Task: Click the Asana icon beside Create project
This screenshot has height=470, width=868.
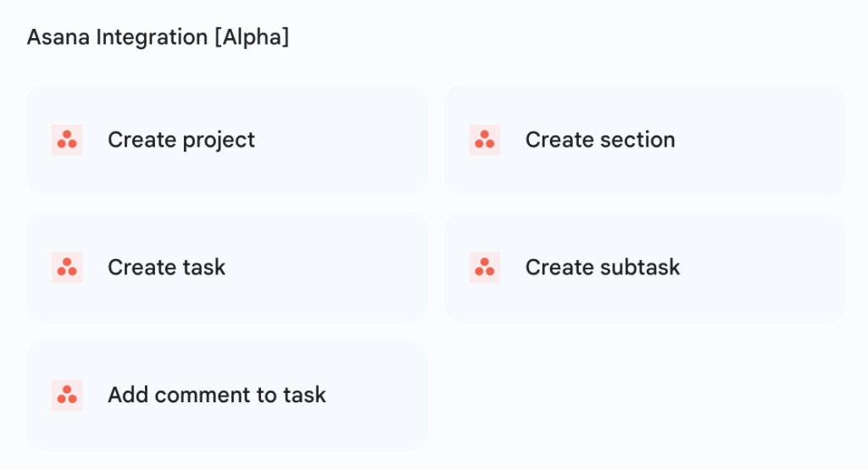Action: (67, 141)
